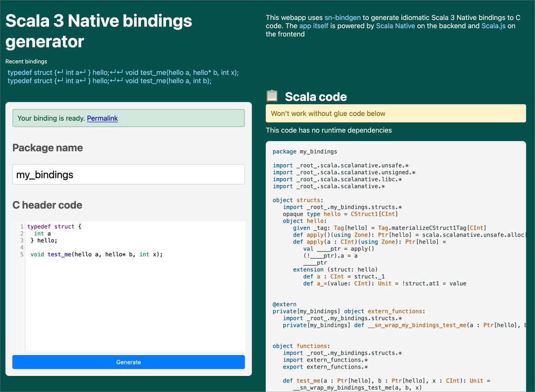Viewport: 535px width, 392px height.
Task: Select recent binding with hello* b, int x
Action: point(123,72)
